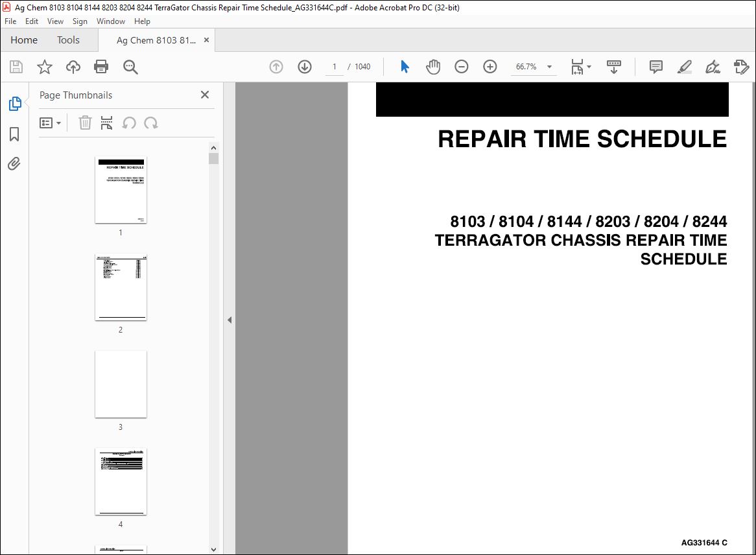Open the Bookmarks pane
The image size is (756, 555).
coord(14,134)
